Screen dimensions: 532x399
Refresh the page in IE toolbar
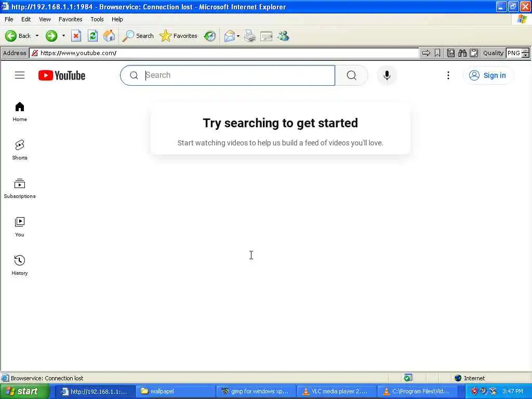(92, 36)
